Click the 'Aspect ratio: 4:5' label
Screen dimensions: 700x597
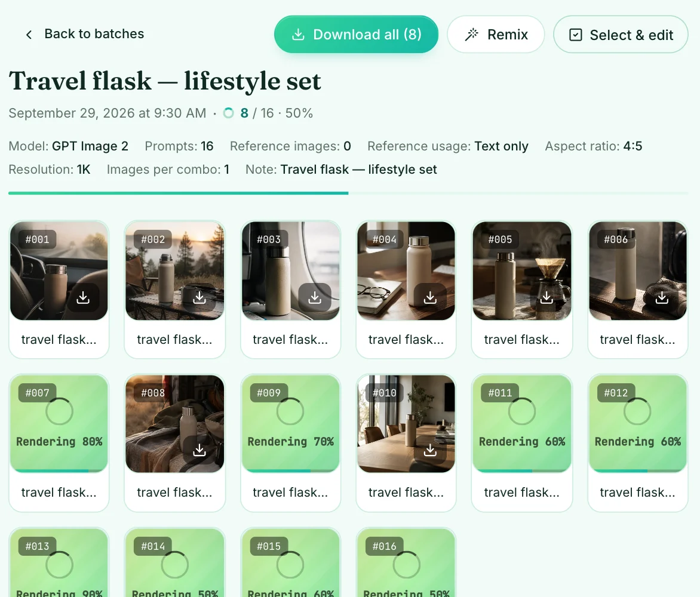point(593,146)
